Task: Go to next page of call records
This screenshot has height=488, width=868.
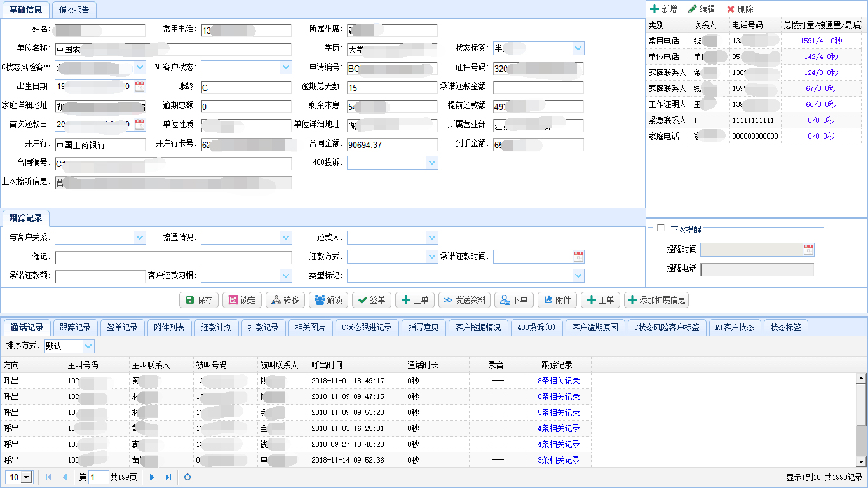Action: coord(152,477)
